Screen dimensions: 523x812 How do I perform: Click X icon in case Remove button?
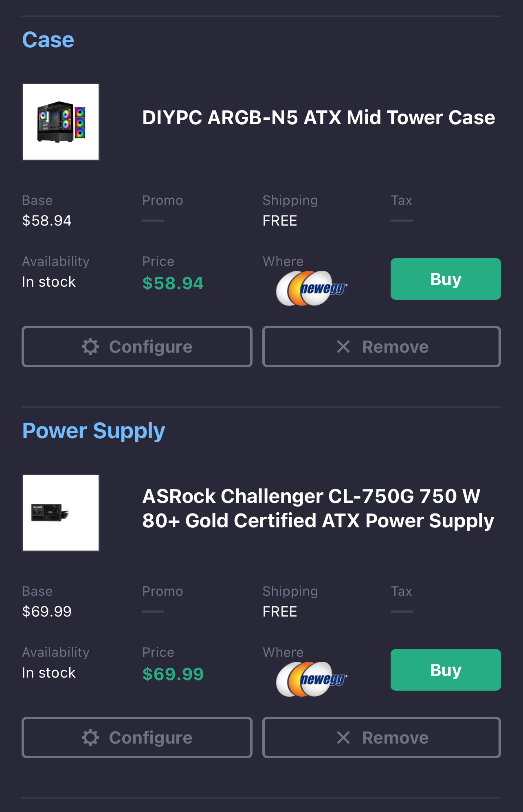343,347
